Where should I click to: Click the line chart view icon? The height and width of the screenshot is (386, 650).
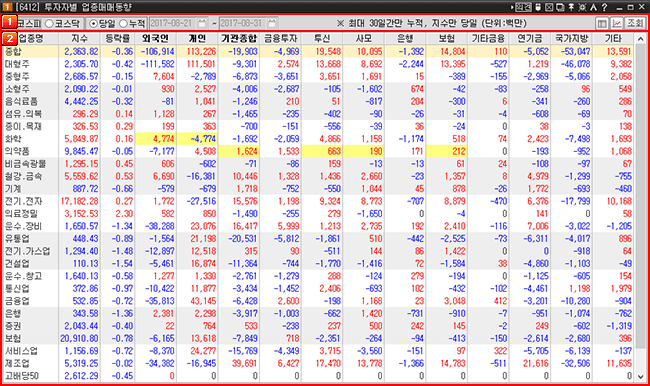[x=617, y=23]
